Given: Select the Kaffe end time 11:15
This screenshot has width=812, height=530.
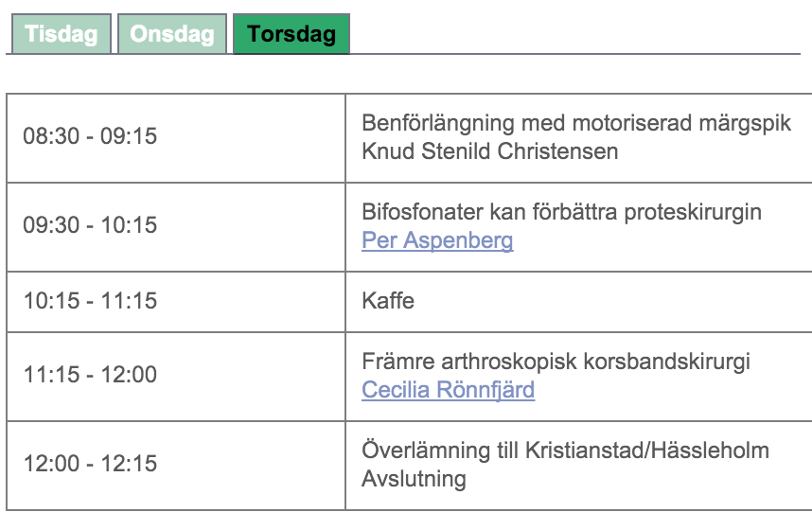Looking at the screenshot, I should (x=129, y=301).
